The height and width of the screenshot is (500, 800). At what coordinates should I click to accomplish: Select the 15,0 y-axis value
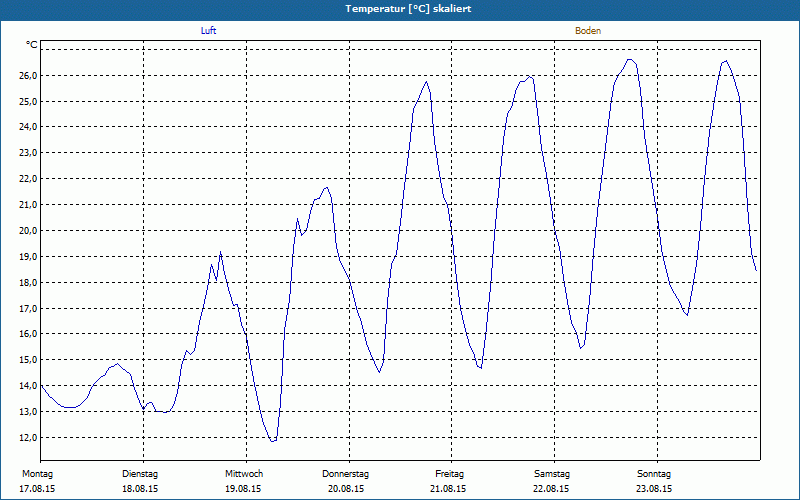point(28,360)
